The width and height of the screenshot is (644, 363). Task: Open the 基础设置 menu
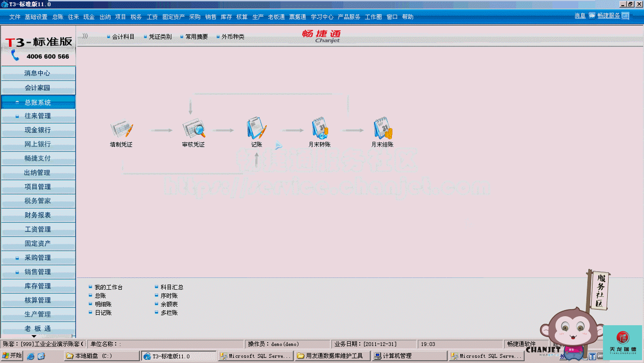[36, 17]
